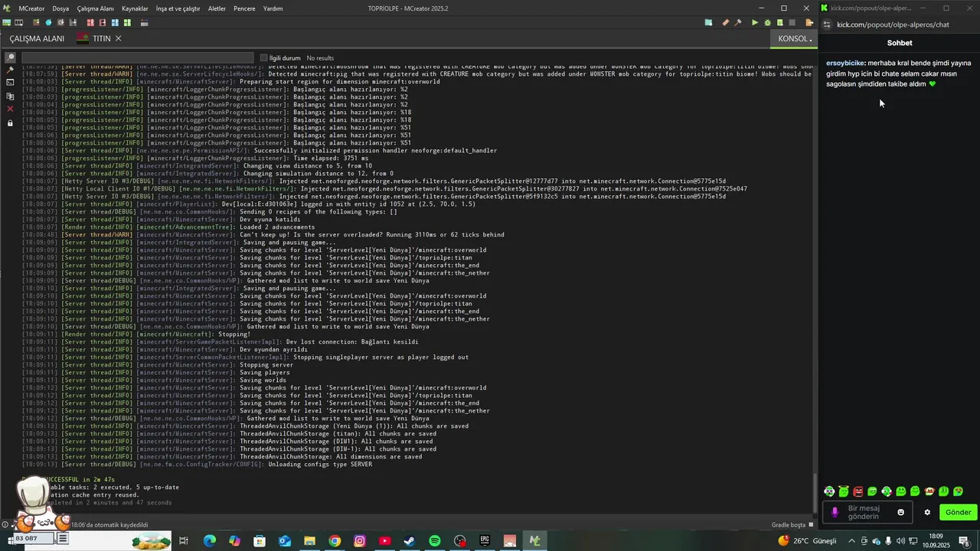The width and height of the screenshot is (980, 551).
Task: Click 'Unloading configs type SERVER' log line
Action: [197, 465]
